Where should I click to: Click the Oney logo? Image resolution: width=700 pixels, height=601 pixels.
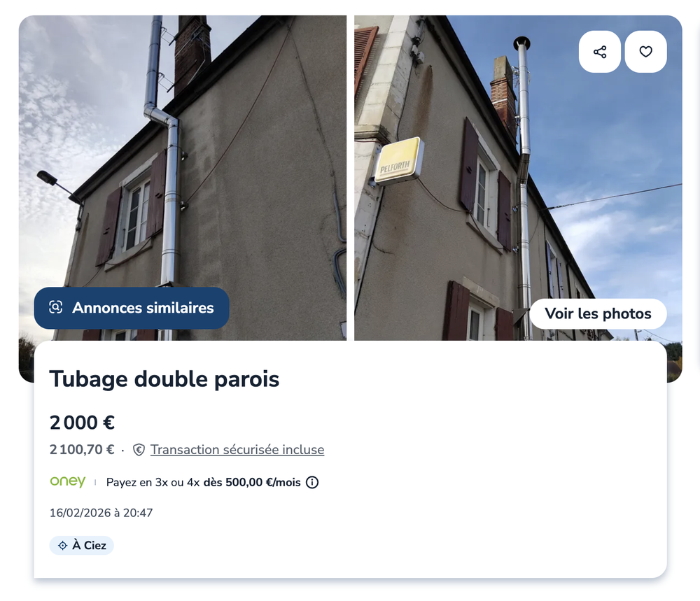coord(68,481)
